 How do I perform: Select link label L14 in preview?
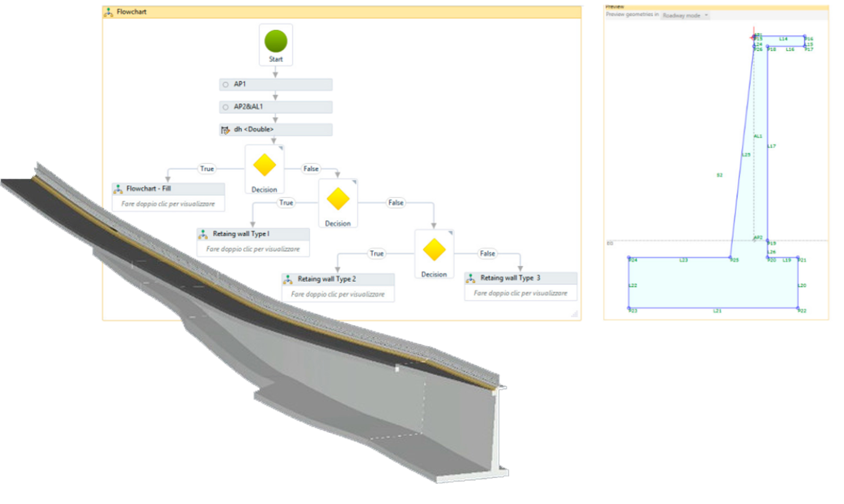(783, 39)
